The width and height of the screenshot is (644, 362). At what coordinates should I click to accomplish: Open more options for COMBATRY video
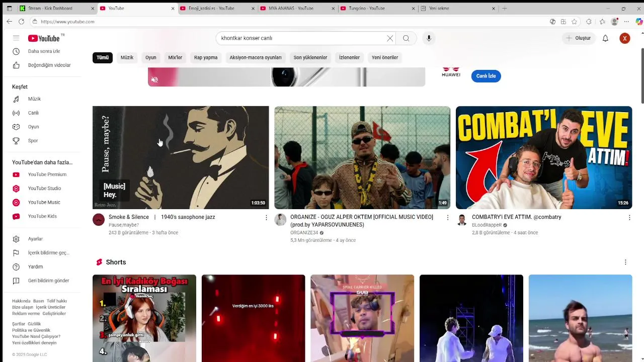click(x=629, y=217)
